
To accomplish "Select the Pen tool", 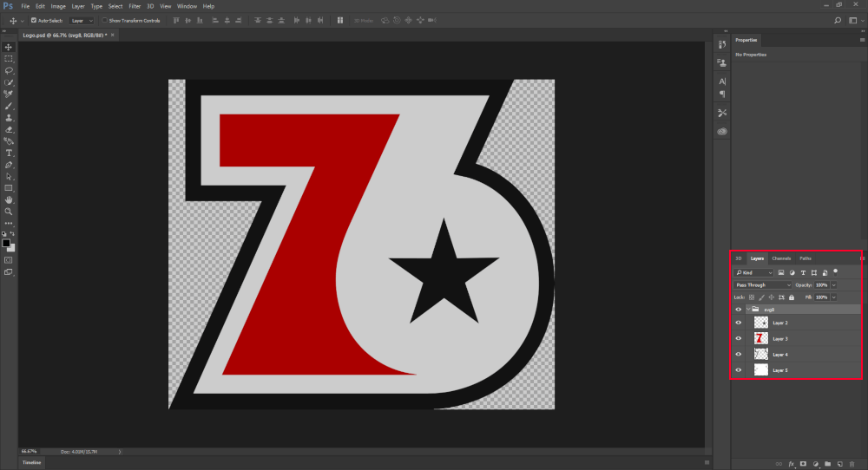I will coord(9,165).
